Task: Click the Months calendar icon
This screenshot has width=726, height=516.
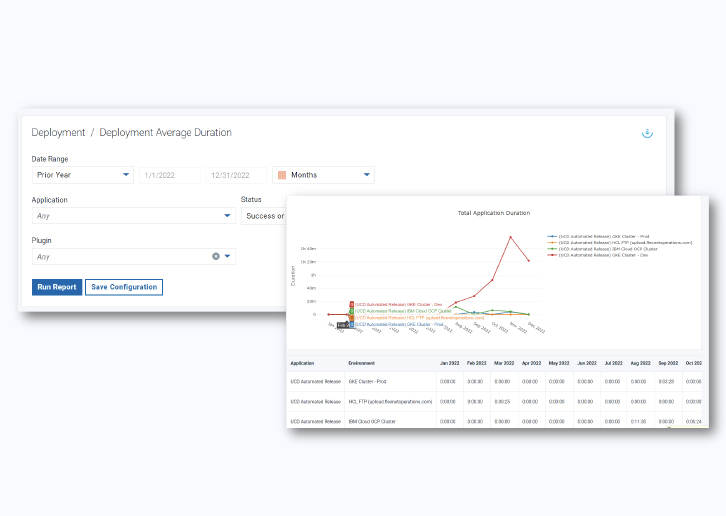Action: point(282,175)
